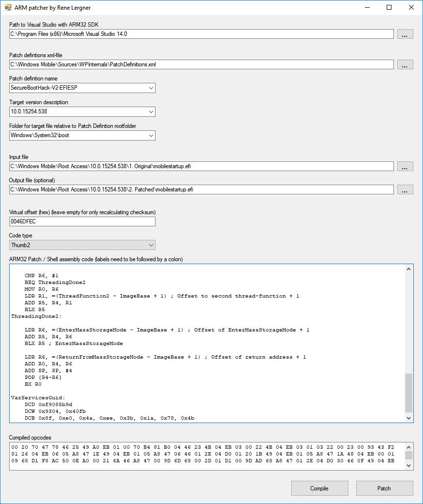Click the Compile button
Screen dimensions: 423x504
(x=319, y=488)
